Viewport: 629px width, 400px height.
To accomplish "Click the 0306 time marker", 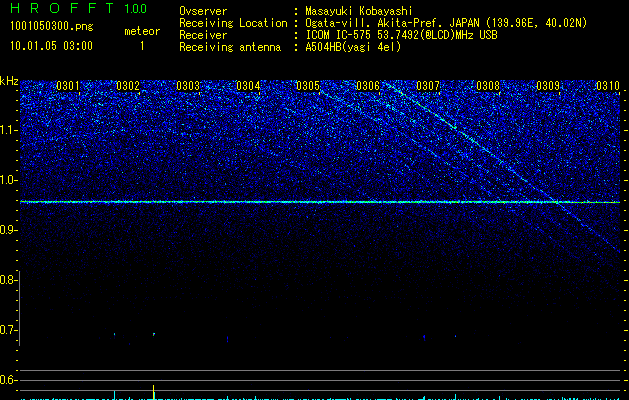I will pos(368,86).
